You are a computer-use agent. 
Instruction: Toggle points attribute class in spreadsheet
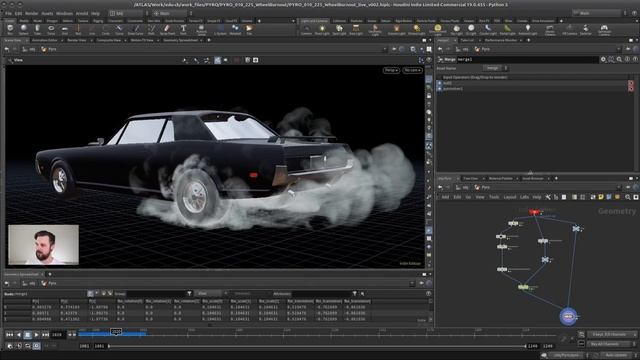click(91, 293)
